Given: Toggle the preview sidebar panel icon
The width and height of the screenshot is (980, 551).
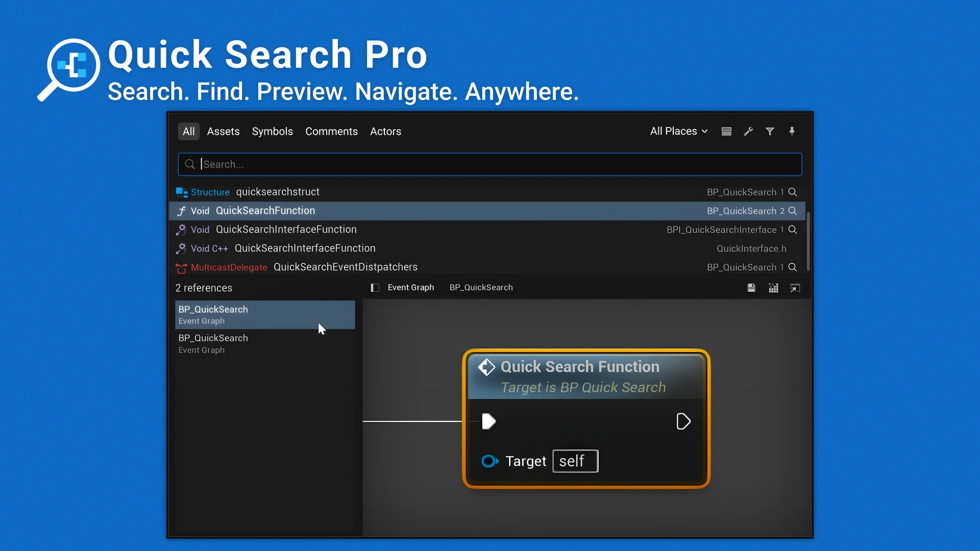Looking at the screenshot, I should pyautogui.click(x=375, y=288).
